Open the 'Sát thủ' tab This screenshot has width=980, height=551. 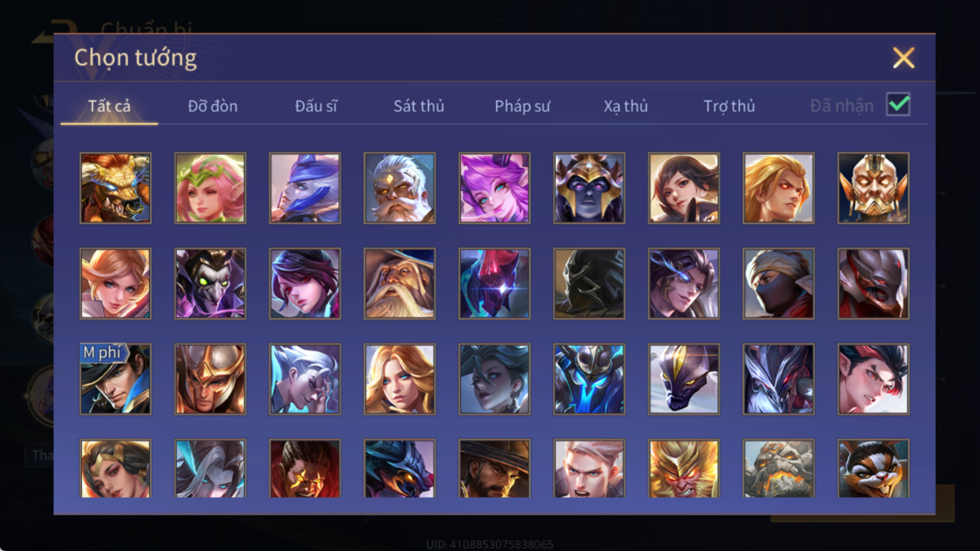419,106
